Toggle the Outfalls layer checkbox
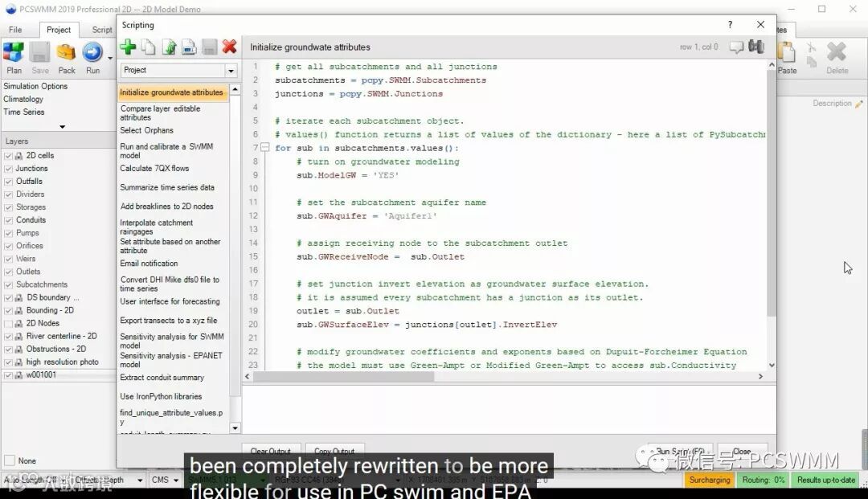868x499 pixels. coord(8,182)
